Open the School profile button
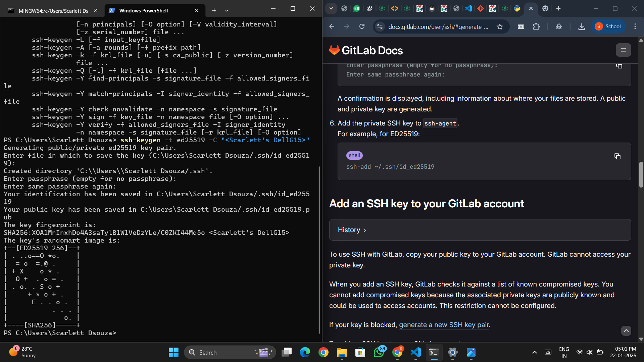644x362 pixels. click(x=608, y=27)
